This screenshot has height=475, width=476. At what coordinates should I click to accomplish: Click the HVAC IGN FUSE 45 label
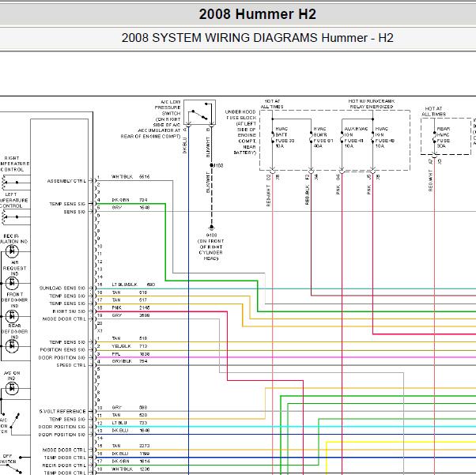click(384, 138)
